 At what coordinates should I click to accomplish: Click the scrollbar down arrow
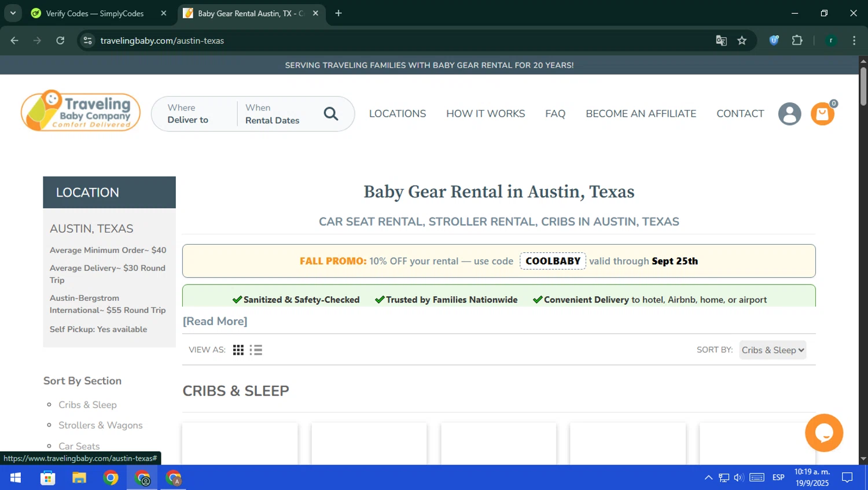click(863, 459)
